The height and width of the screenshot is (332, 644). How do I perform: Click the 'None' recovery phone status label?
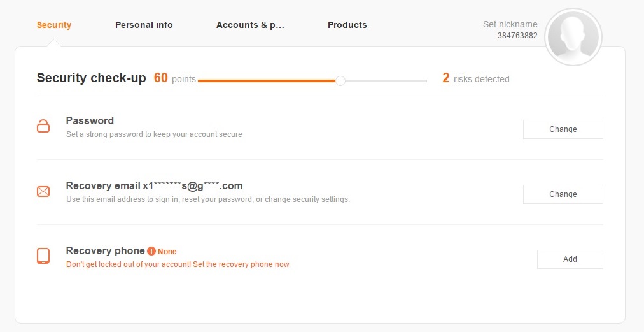pyautogui.click(x=167, y=252)
